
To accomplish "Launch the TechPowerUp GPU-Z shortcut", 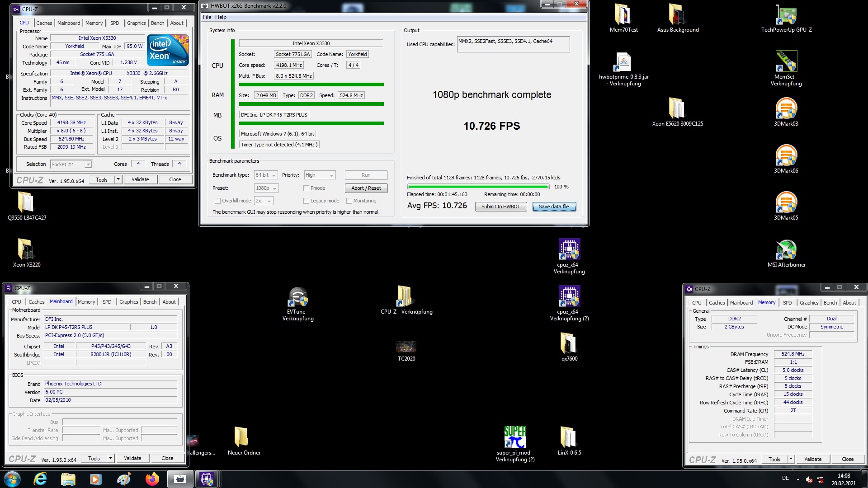I will (x=786, y=18).
